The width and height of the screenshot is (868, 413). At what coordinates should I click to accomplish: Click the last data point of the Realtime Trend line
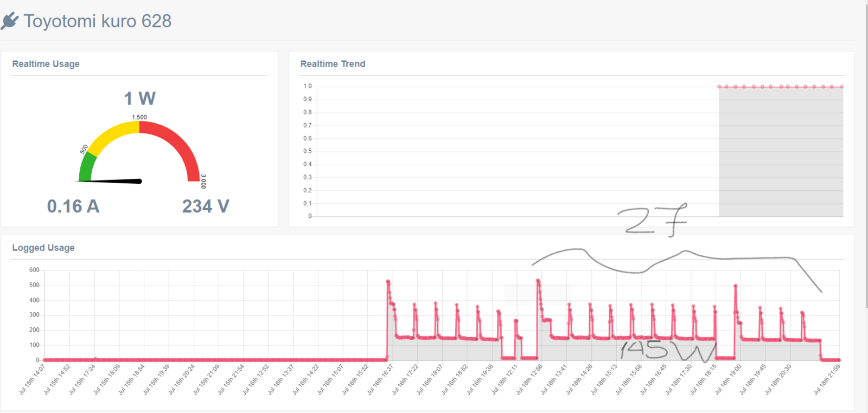(x=842, y=87)
